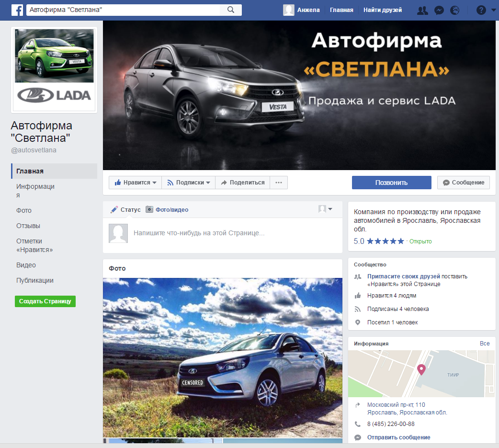
Task: Click the LADA profile picture thumbnail
Action: 54,70
